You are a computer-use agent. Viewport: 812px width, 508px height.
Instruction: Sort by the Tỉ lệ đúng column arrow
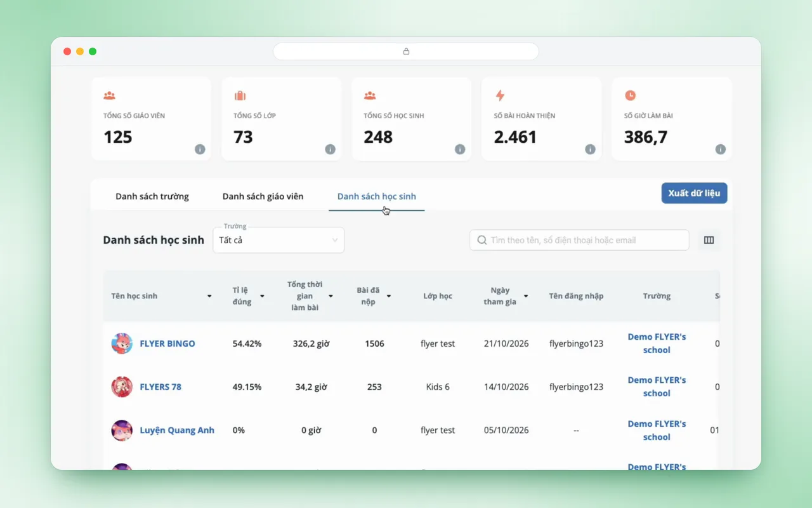[x=262, y=297]
